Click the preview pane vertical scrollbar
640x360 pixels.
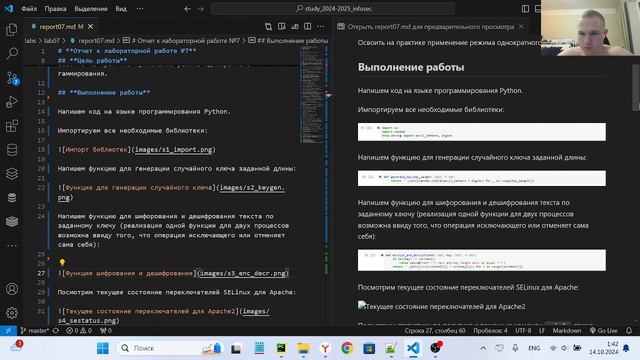636,88
